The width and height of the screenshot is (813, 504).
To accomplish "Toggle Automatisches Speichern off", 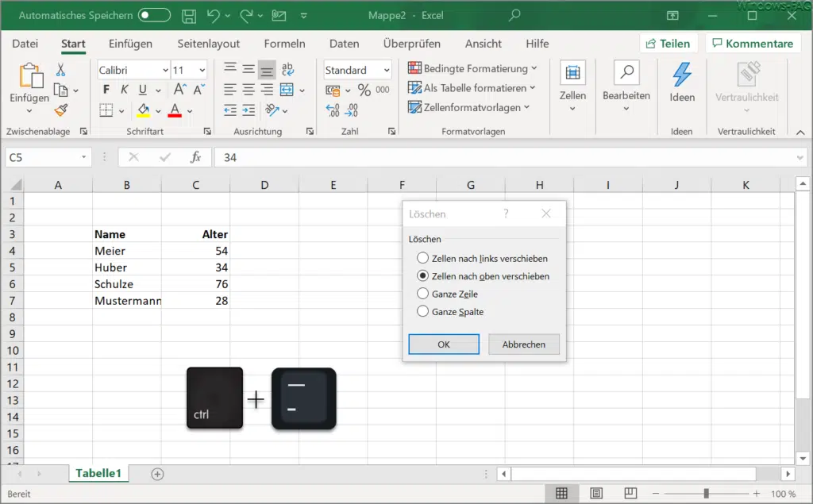I will pos(154,14).
